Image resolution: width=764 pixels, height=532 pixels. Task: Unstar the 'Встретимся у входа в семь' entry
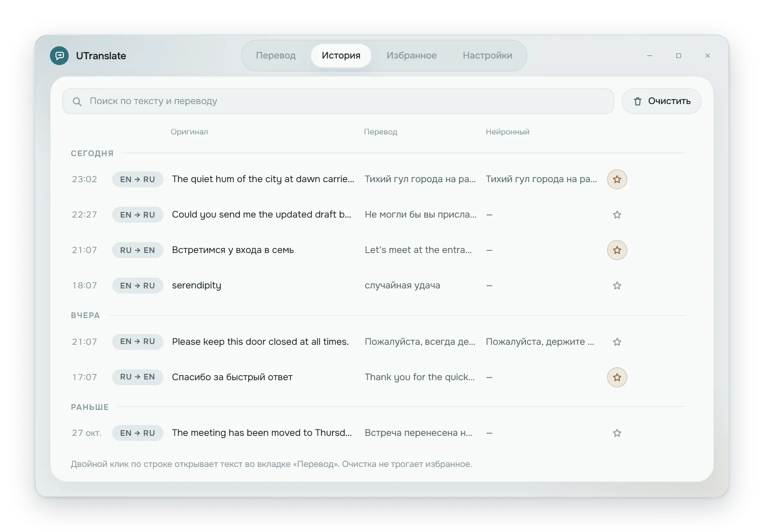tap(617, 250)
